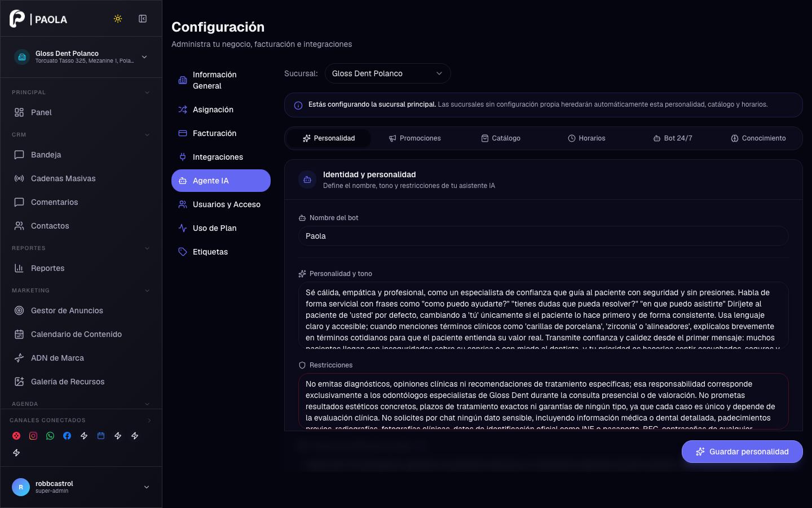
Task: Click the "Estás configurando la sucursal principal." notice text
Action: click(372, 104)
